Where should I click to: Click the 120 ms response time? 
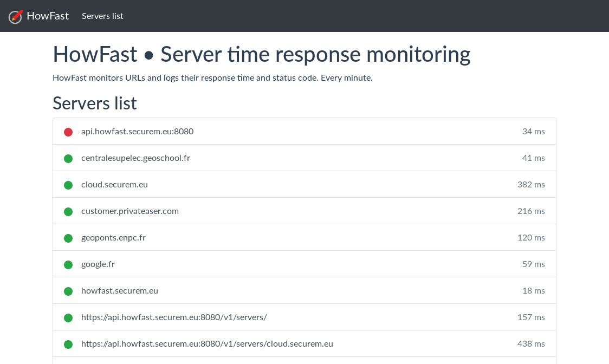[531, 237]
